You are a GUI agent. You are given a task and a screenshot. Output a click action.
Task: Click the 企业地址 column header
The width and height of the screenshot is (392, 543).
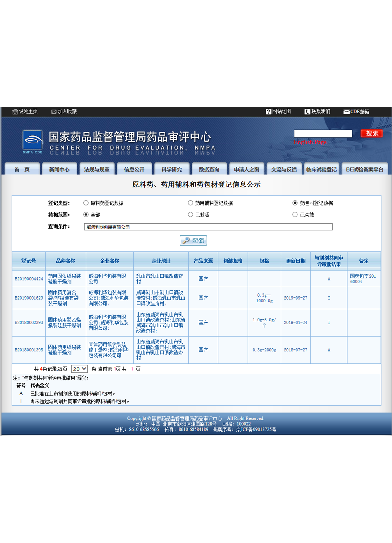161,261
